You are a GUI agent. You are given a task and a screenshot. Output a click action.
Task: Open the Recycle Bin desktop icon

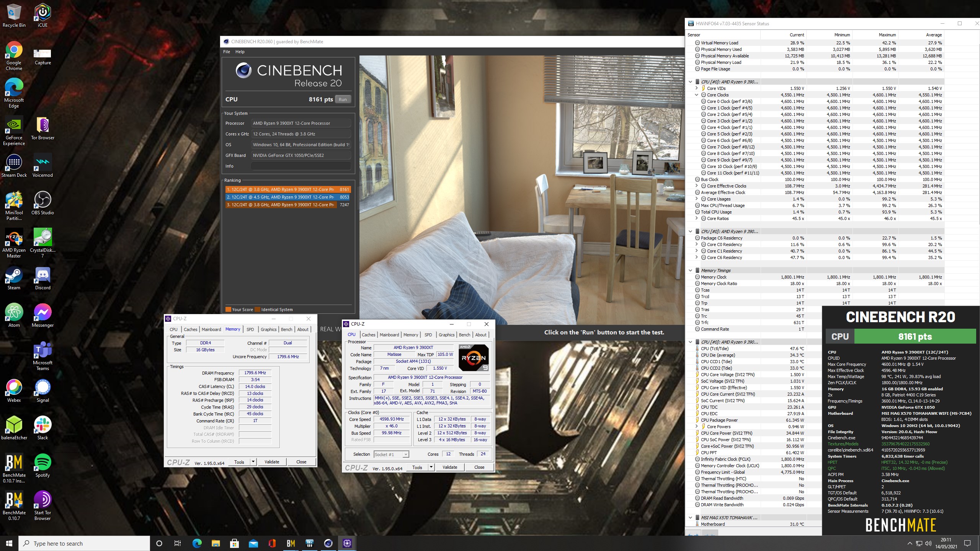[14, 16]
